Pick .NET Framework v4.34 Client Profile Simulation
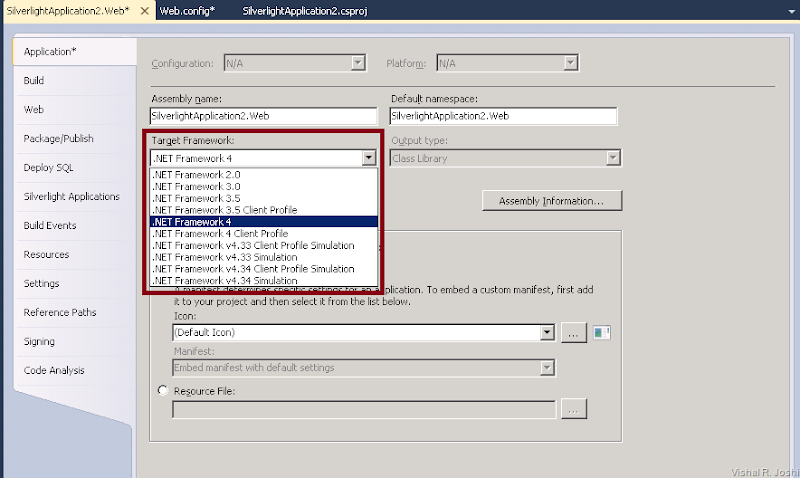800x478 pixels. point(264,269)
